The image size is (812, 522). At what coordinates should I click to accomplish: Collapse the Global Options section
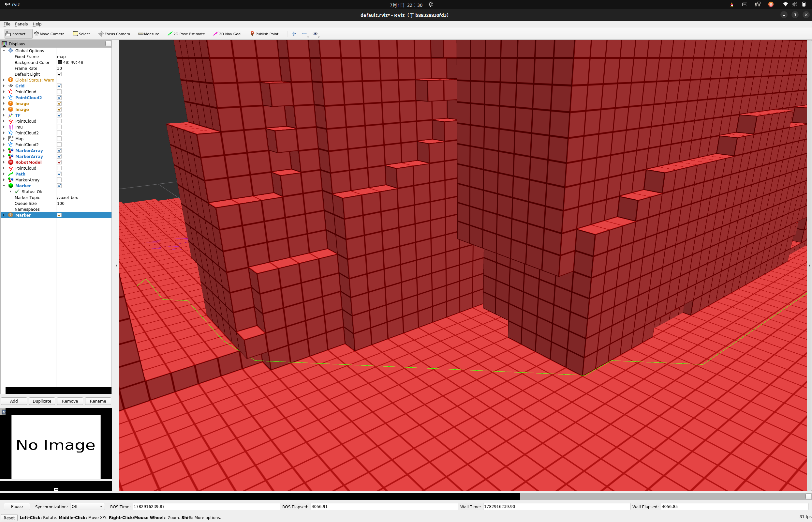pyautogui.click(x=4, y=51)
